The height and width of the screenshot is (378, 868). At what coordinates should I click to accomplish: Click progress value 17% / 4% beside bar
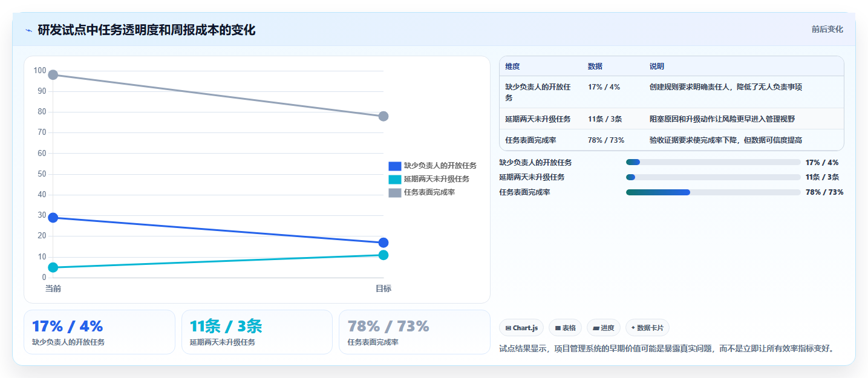(x=822, y=162)
